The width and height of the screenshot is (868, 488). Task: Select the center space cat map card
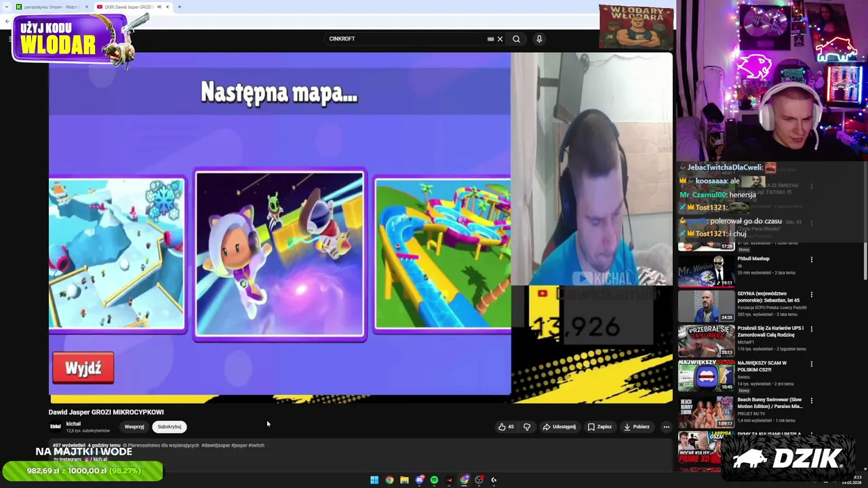(280, 255)
